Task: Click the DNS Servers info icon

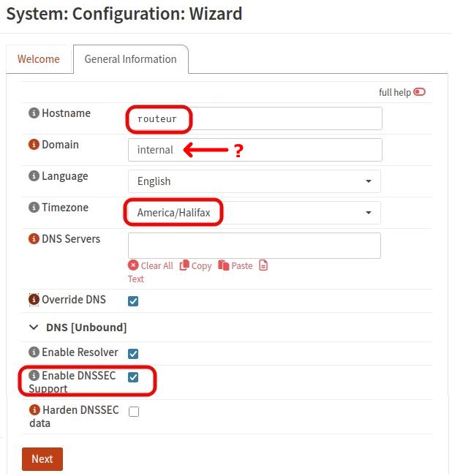Action: 34,239
